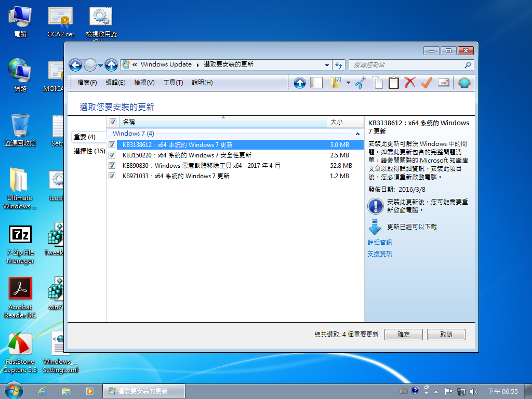Click the 選取要安裝的更新 taskbar button
532x399 pixels.
(144, 391)
